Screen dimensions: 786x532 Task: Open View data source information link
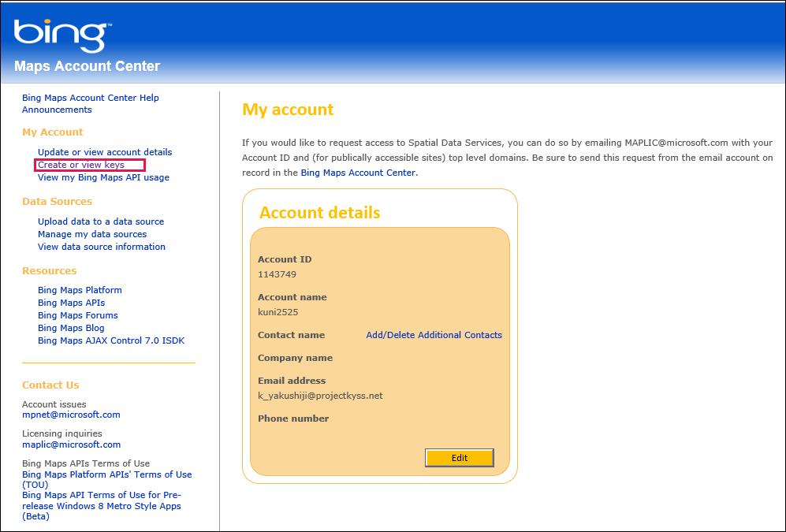[x=102, y=247]
